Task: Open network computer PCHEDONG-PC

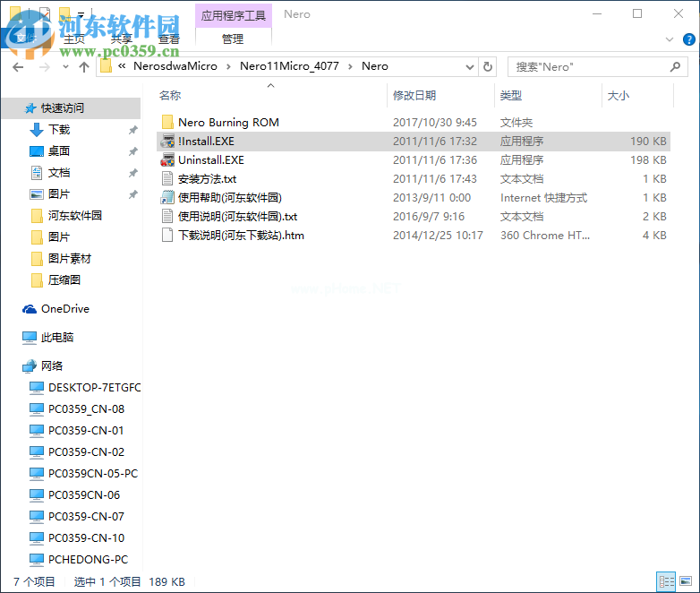Action: pyautogui.click(x=88, y=559)
